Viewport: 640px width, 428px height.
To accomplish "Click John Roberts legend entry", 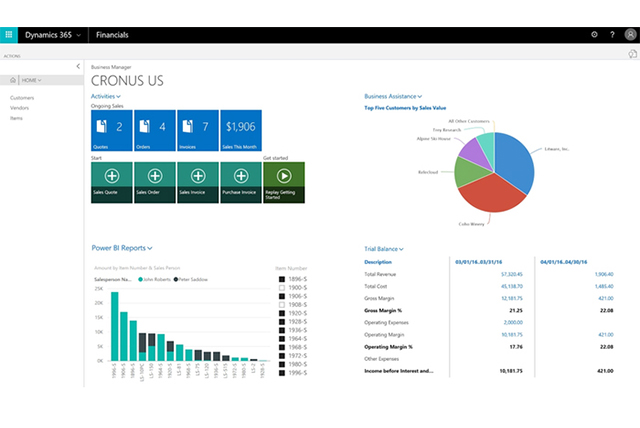I will point(154,279).
